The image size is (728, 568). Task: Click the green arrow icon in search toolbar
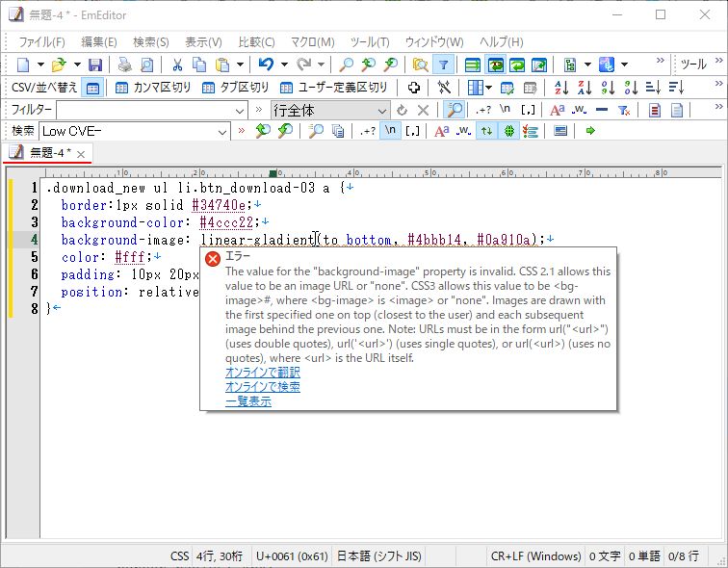point(590,131)
